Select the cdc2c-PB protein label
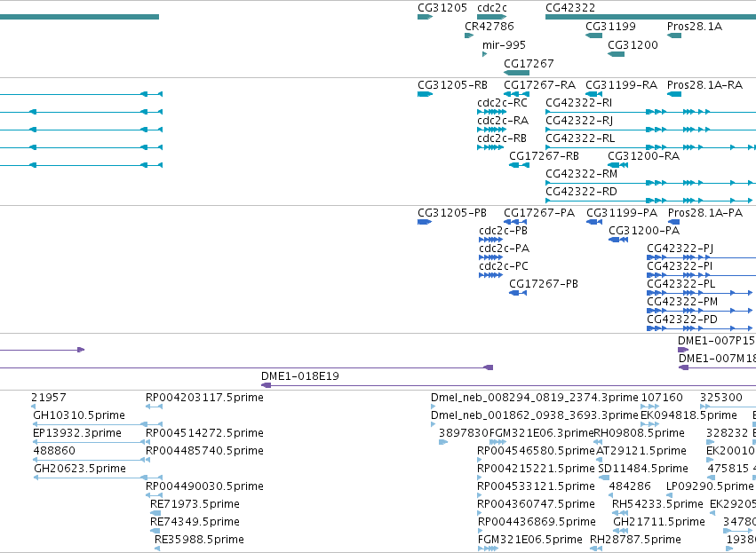This screenshot has width=756, height=553. pos(503,230)
